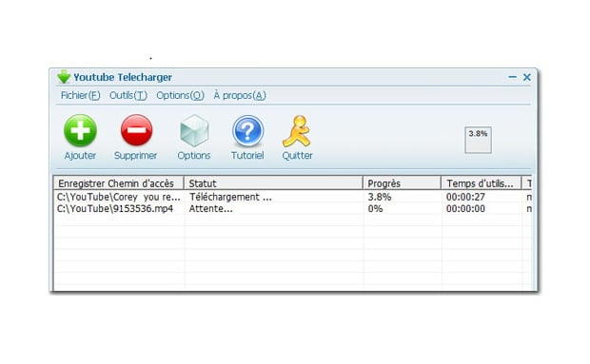
Task: Click the Options label under the cube
Action: coord(194,156)
